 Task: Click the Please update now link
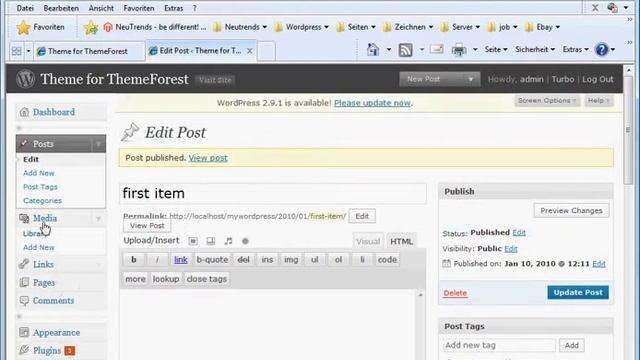[x=372, y=103]
